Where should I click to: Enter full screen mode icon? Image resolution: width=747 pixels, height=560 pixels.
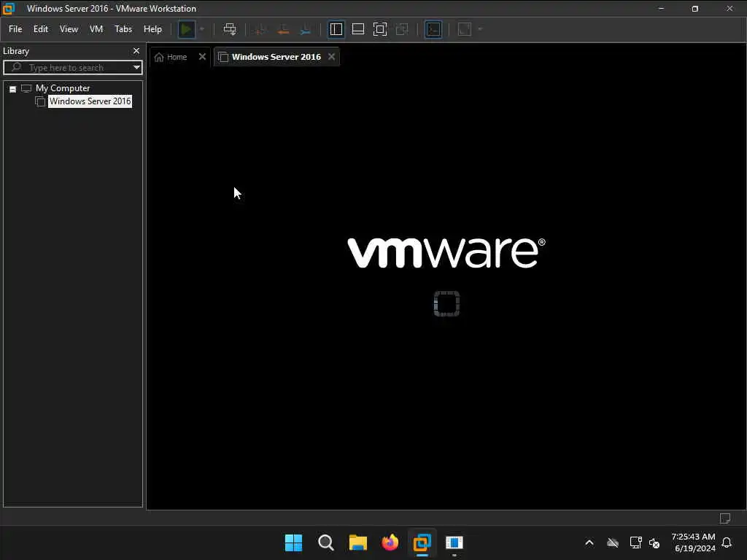(379, 29)
